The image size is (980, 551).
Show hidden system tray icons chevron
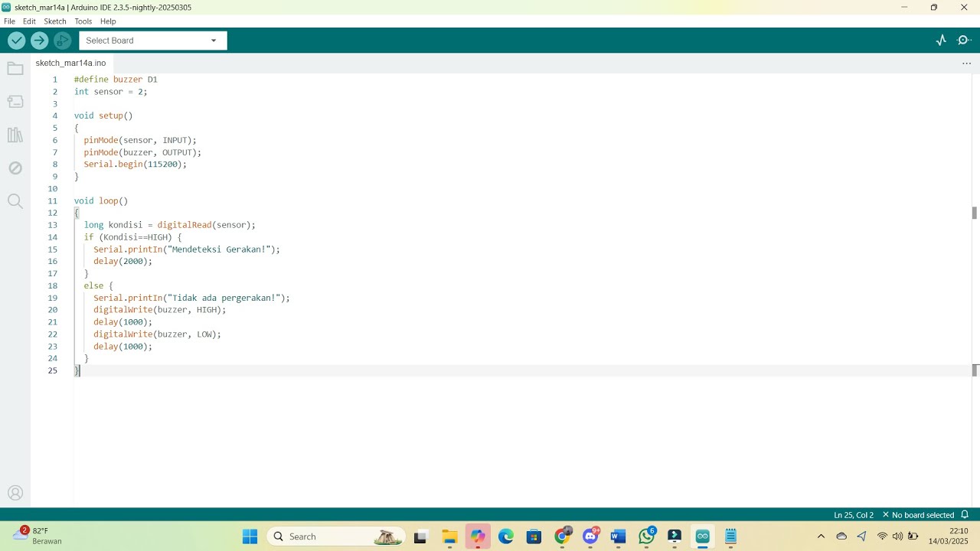tap(821, 536)
